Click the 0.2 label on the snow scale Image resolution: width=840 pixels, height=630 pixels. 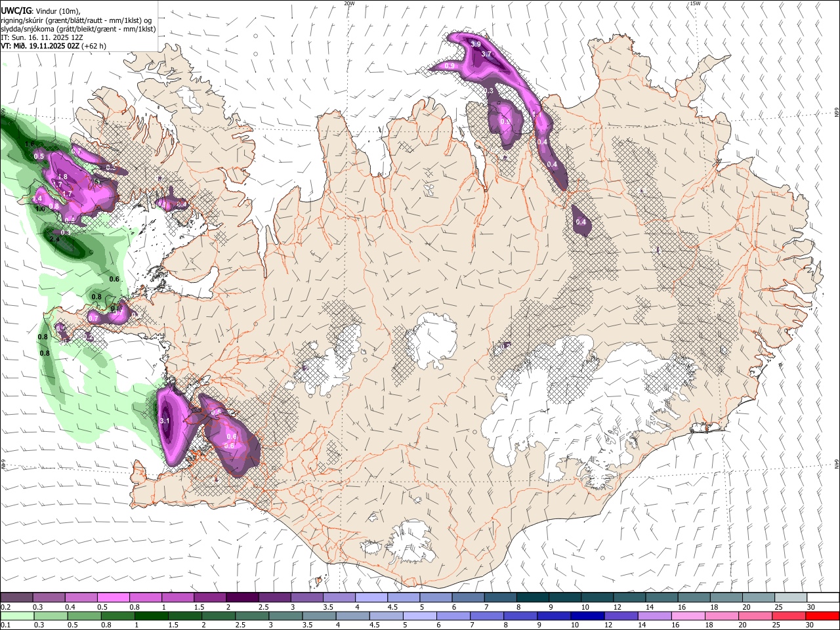pyautogui.click(x=5, y=607)
